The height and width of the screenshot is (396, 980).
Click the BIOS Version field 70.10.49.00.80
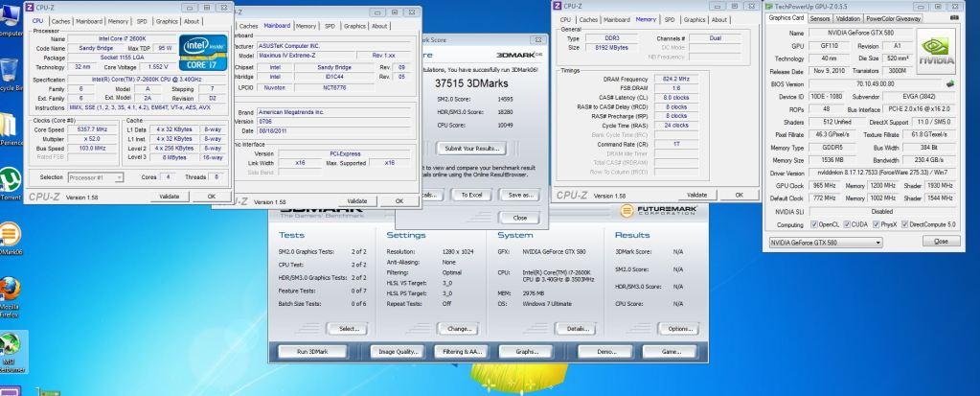pyautogui.click(x=876, y=83)
